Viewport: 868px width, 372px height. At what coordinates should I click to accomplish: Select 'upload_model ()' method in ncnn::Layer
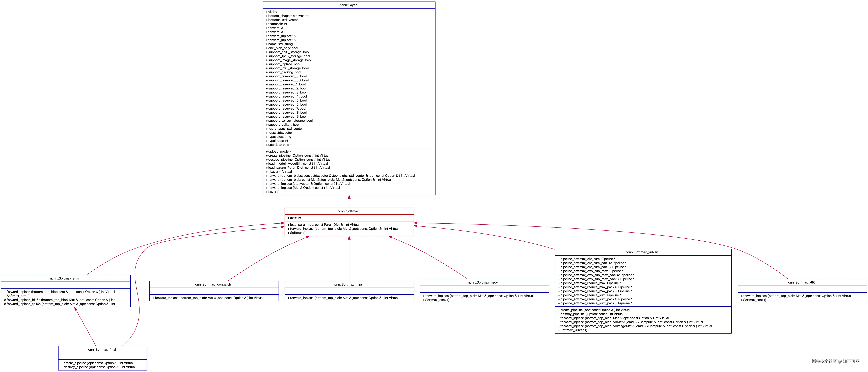279,152
